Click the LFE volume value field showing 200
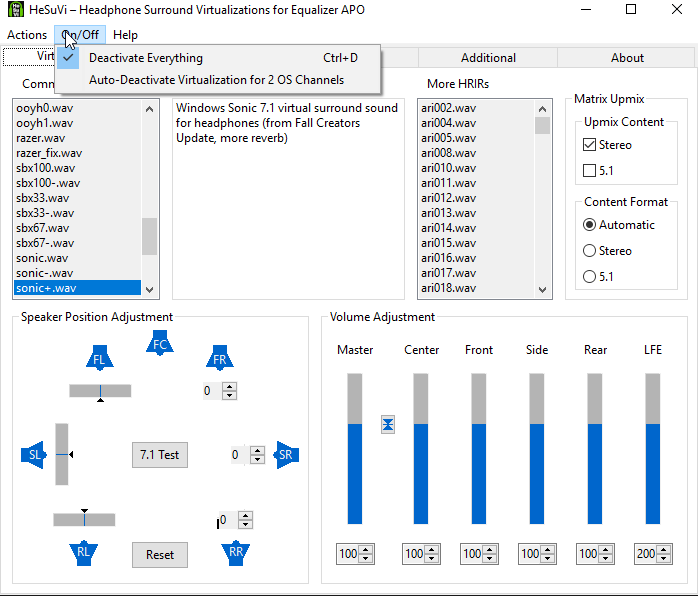The image size is (698, 596). 646,554
